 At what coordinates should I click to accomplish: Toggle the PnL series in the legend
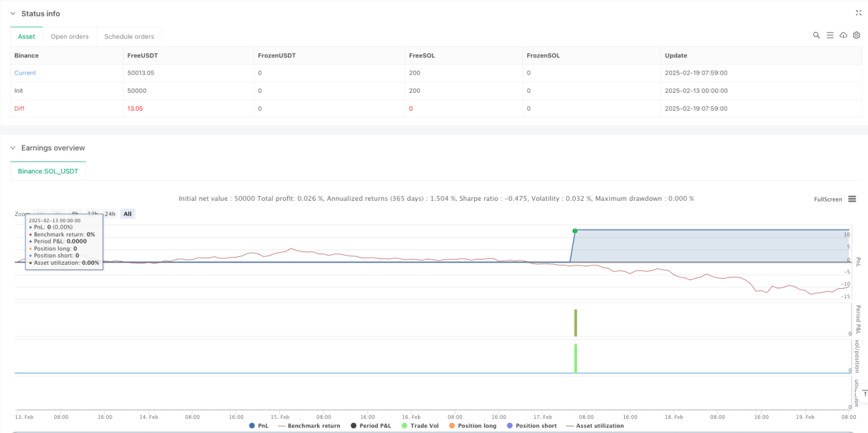point(259,426)
